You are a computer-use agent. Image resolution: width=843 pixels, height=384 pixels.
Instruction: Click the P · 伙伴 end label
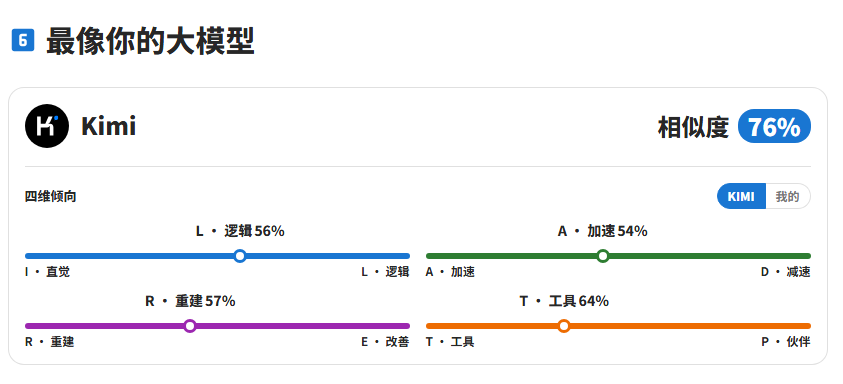pyautogui.click(x=785, y=342)
